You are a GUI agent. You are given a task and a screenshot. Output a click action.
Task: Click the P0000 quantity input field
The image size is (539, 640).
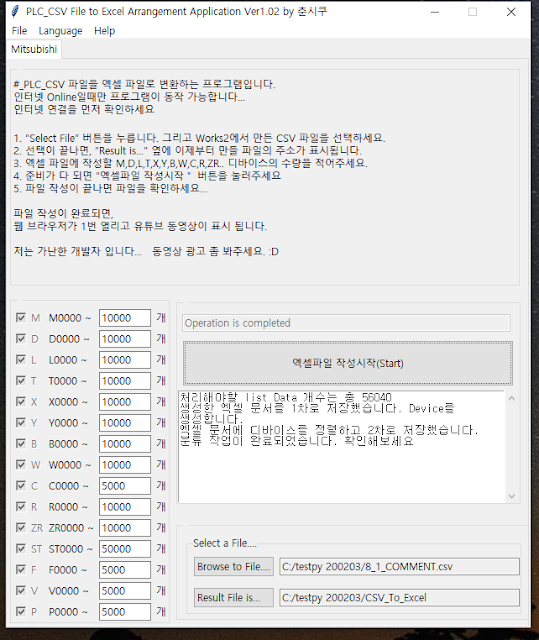pyautogui.click(x=125, y=612)
